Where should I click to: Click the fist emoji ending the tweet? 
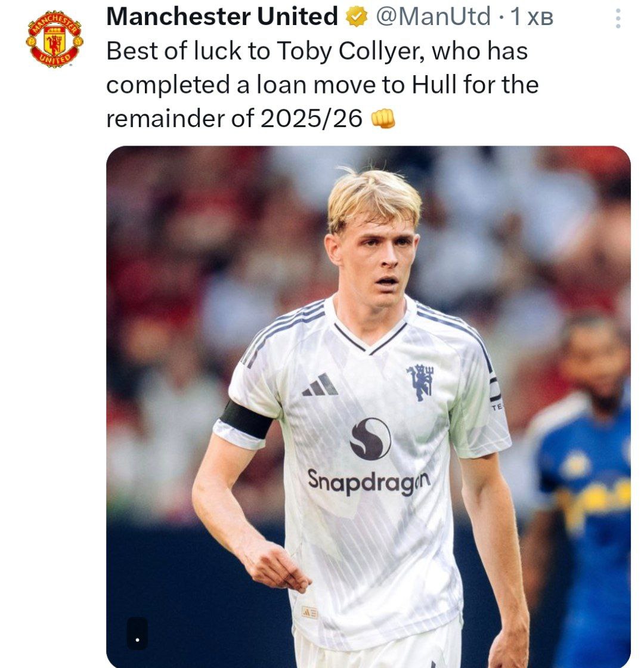[383, 119]
